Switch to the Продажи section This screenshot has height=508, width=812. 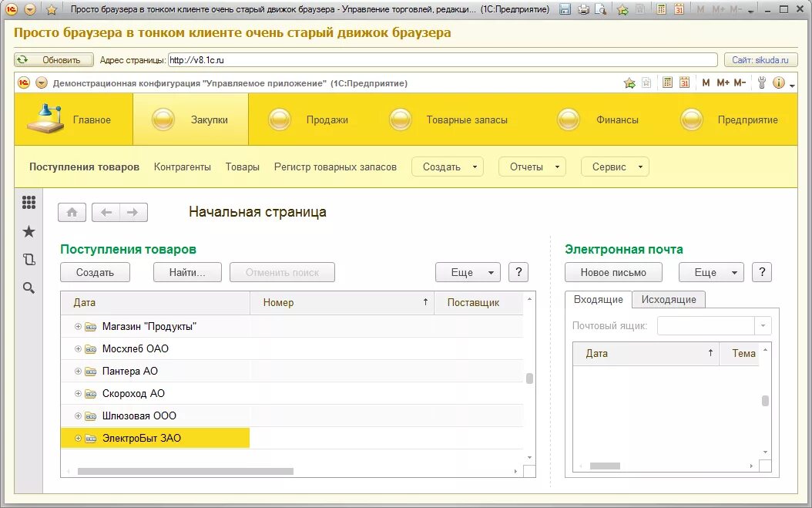309,119
